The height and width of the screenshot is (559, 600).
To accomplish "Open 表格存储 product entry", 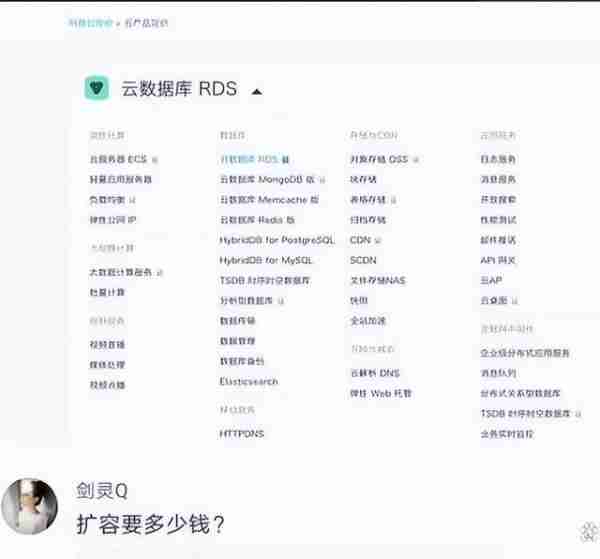I will click(x=368, y=200).
